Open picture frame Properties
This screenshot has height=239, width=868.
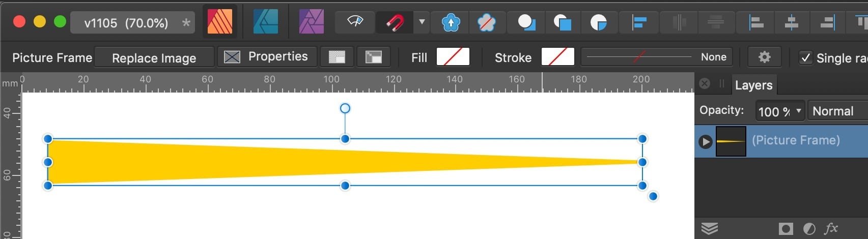[267, 57]
